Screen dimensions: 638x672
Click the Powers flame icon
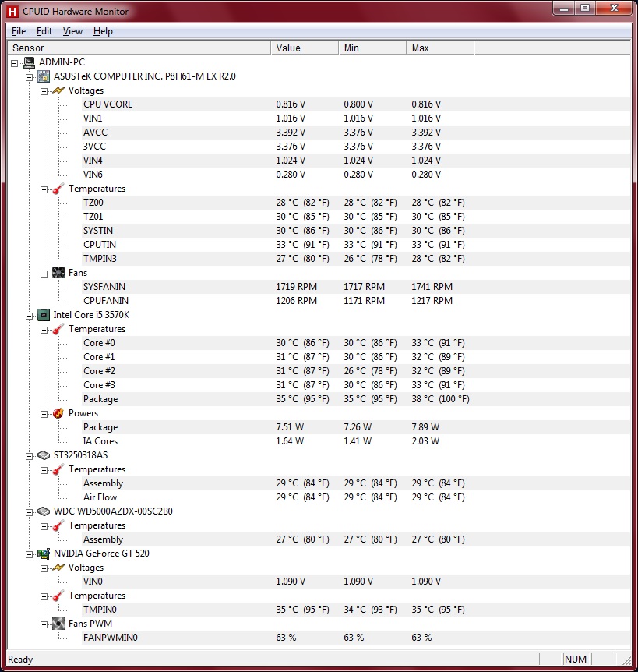coord(58,413)
